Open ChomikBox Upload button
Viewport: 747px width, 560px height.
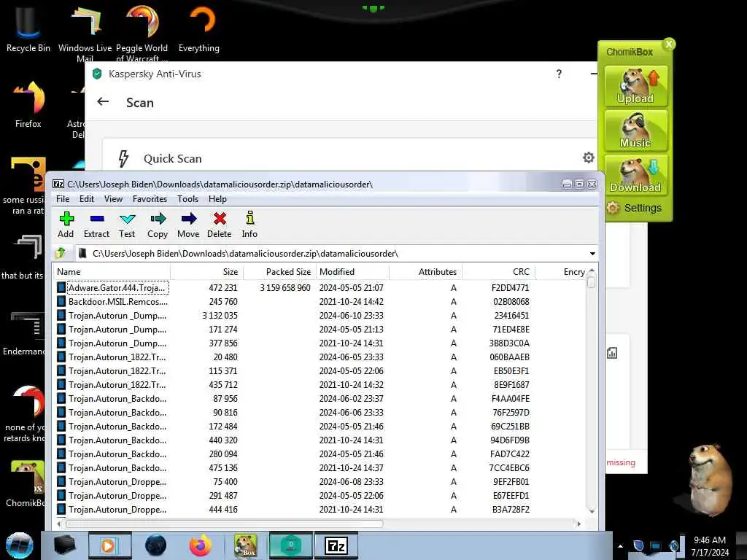tap(635, 86)
